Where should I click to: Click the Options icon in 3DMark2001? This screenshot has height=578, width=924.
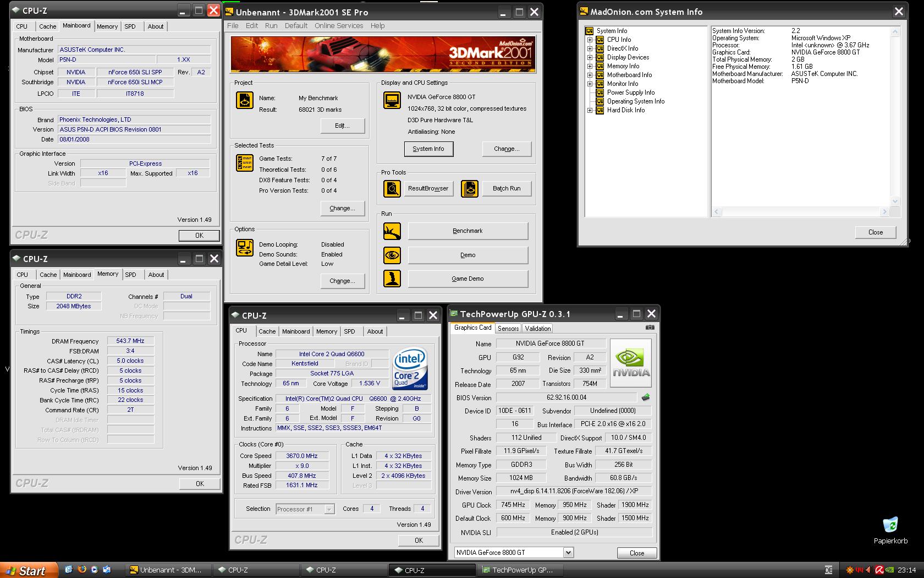(245, 248)
